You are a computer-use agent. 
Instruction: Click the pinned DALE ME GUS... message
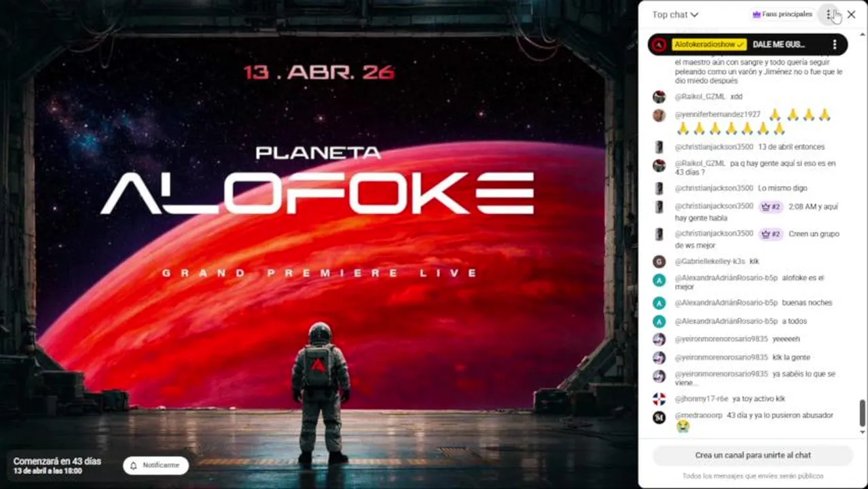[778, 44]
